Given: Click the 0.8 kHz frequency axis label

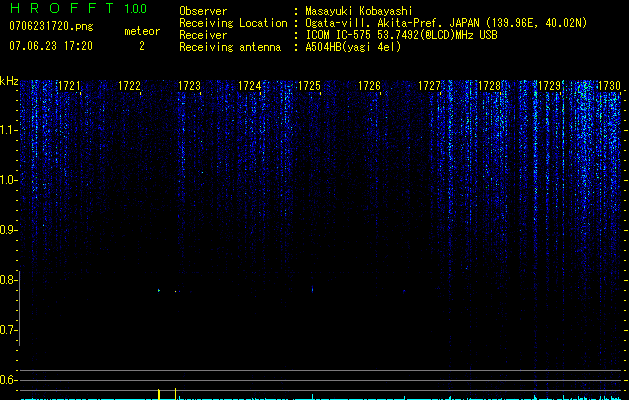Looking at the screenshot, I should pos(8,280).
